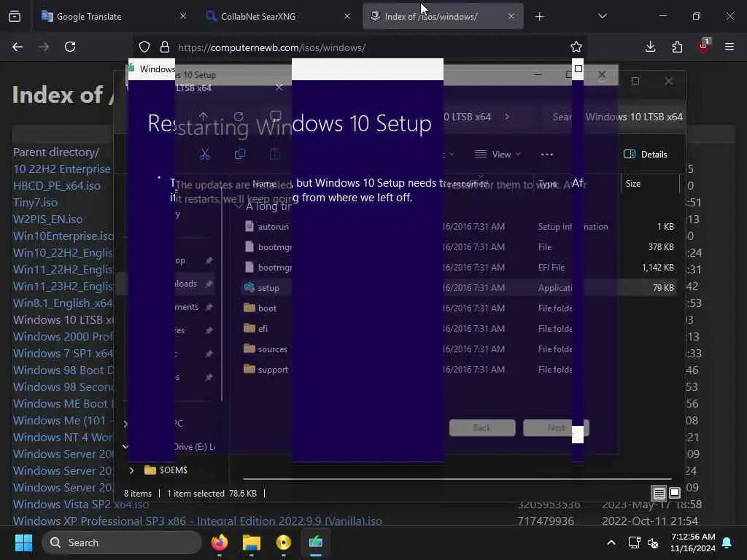The image size is (747, 560).
Task: Open the yellow disc app on taskbar
Action: [x=284, y=542]
